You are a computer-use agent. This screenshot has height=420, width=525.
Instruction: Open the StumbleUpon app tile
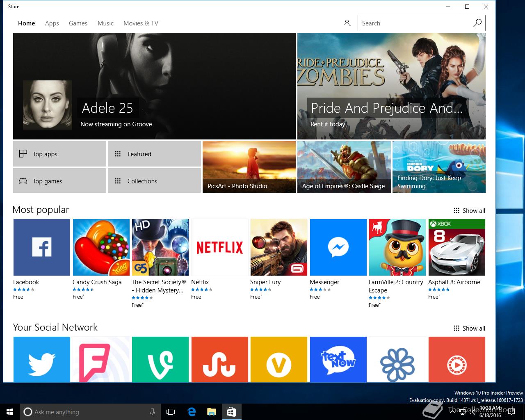pyautogui.click(x=220, y=360)
